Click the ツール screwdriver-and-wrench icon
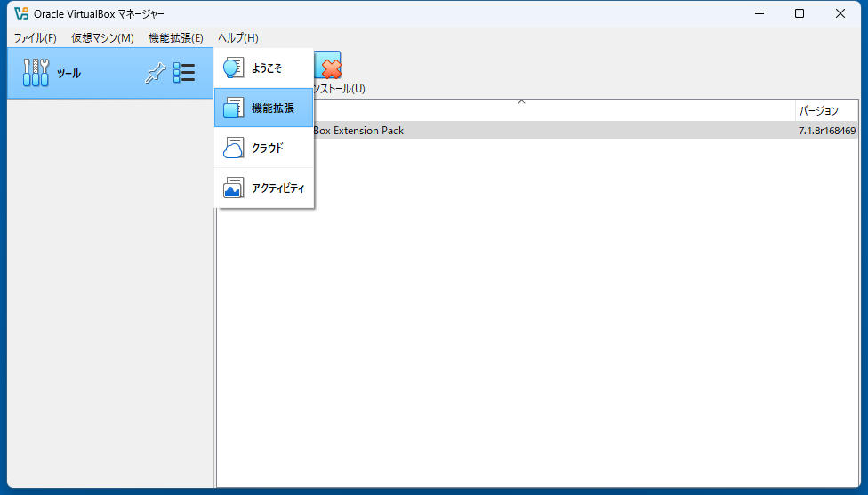 point(36,73)
